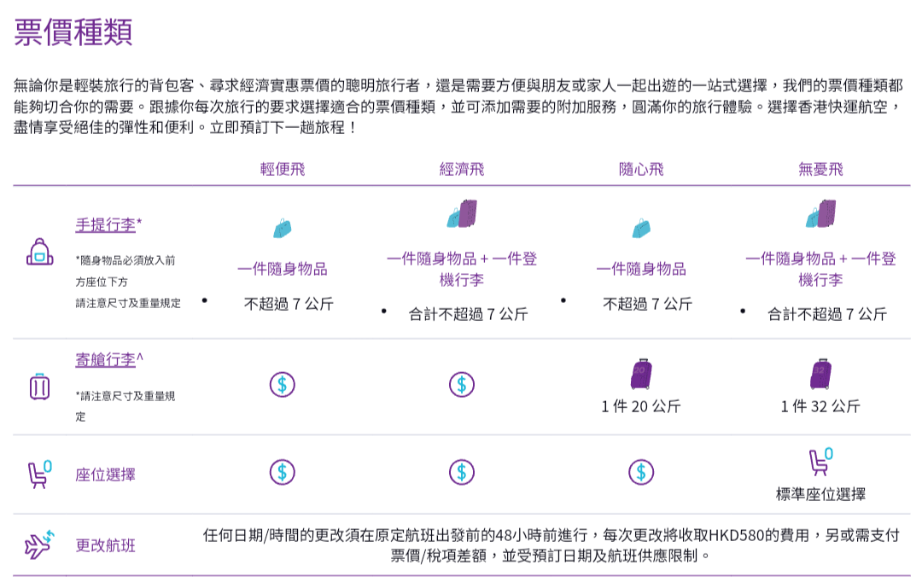Click the 20 kg purple suitcase icon
The height and width of the screenshot is (588, 922).
641,374
